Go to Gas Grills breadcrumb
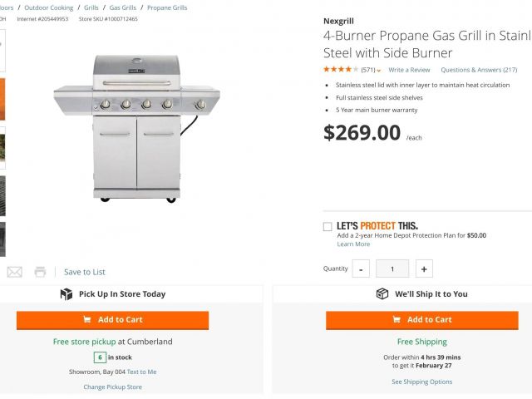Viewport: 532px width, 399px height. (123, 7)
